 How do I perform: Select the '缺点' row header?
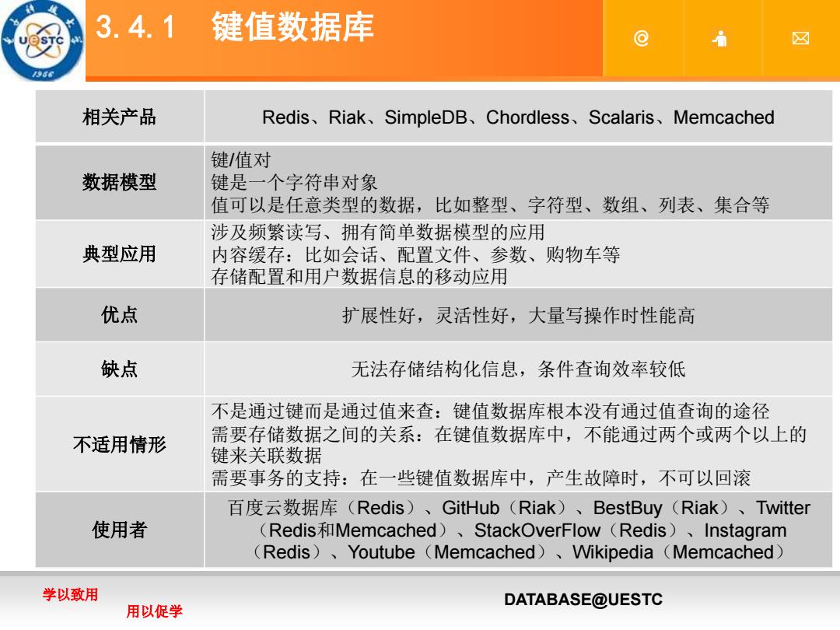click(x=119, y=369)
